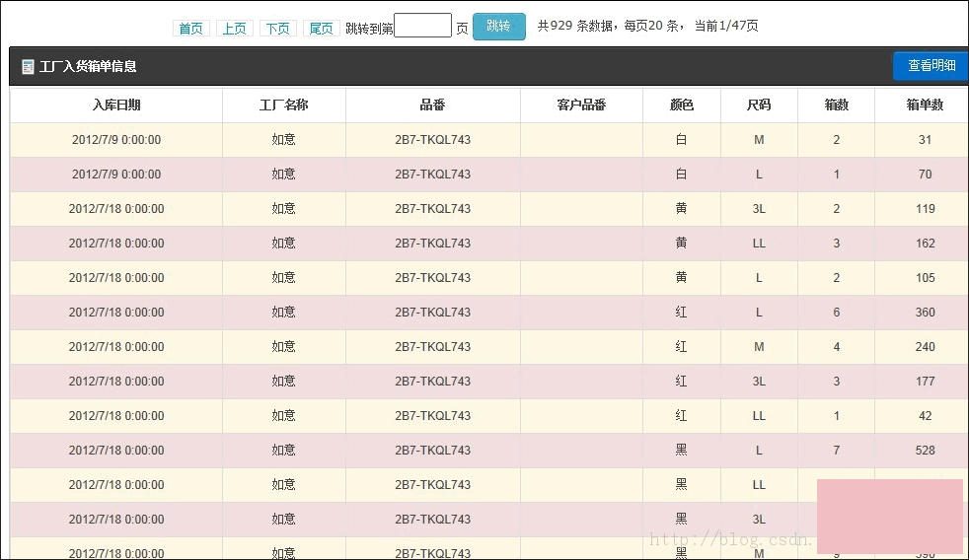This screenshot has width=969, height=560.
Task: Click 黄 color cell in the 3L row
Action: point(682,209)
